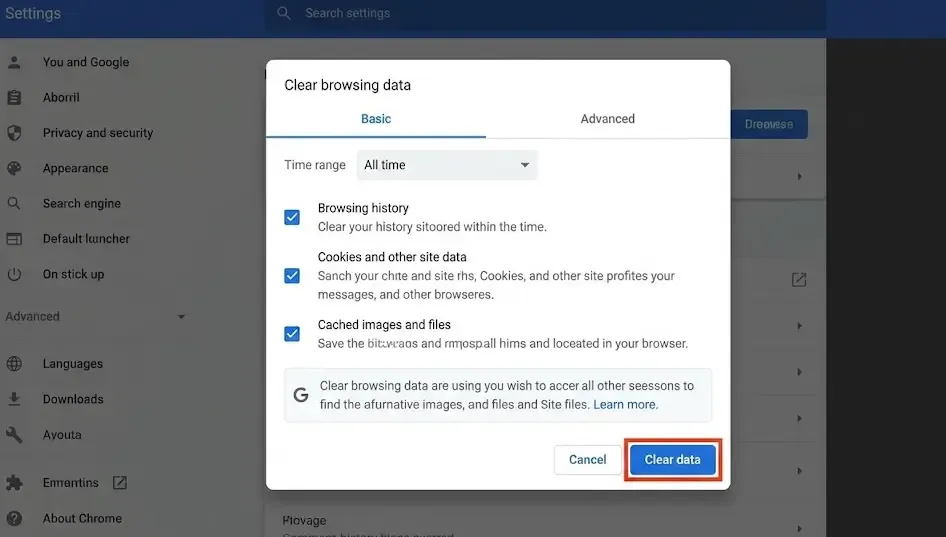The height and width of the screenshot is (537, 946).
Task: Switch to the Advanced tab in dialog
Action: click(608, 119)
